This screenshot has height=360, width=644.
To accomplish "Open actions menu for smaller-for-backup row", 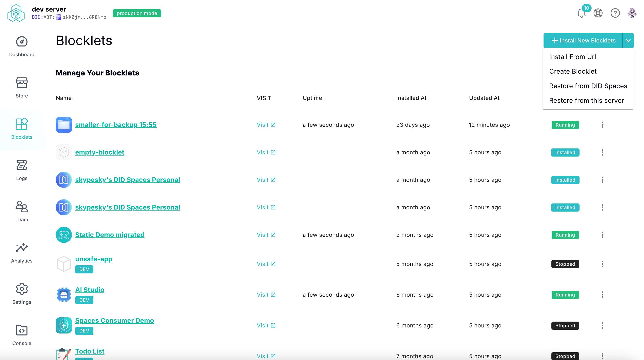I will (602, 125).
